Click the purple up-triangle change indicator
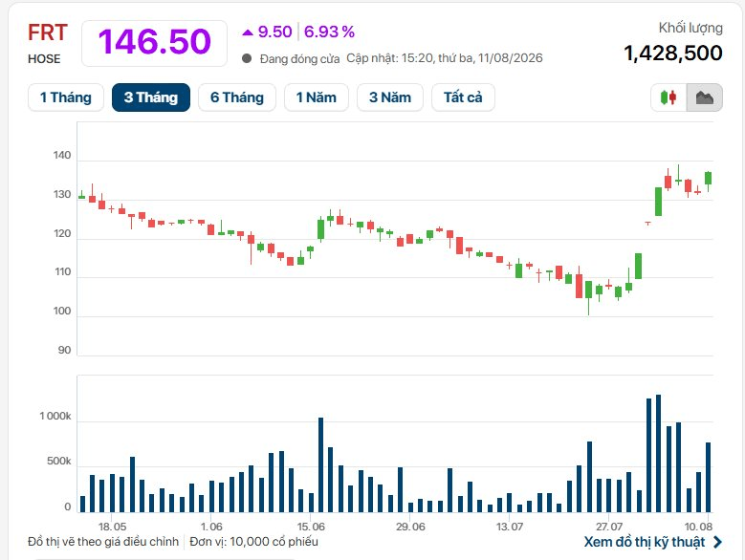This screenshot has width=745, height=560. [248, 32]
